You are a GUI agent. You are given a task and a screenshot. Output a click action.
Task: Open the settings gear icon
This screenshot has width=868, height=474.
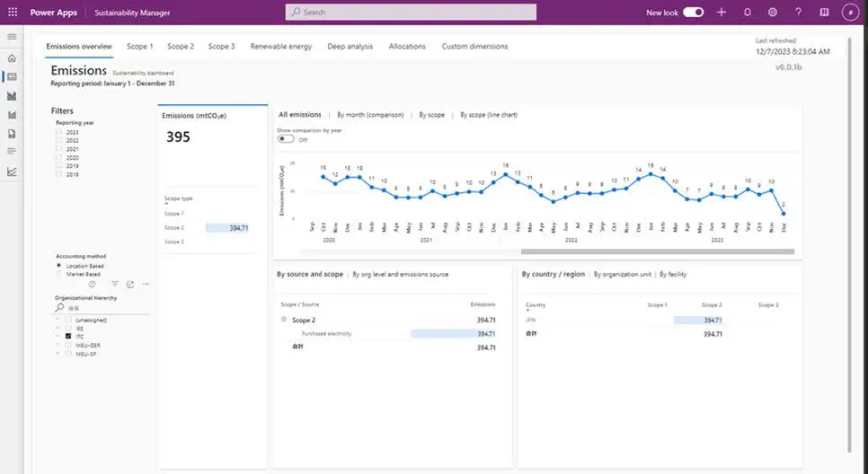point(773,13)
